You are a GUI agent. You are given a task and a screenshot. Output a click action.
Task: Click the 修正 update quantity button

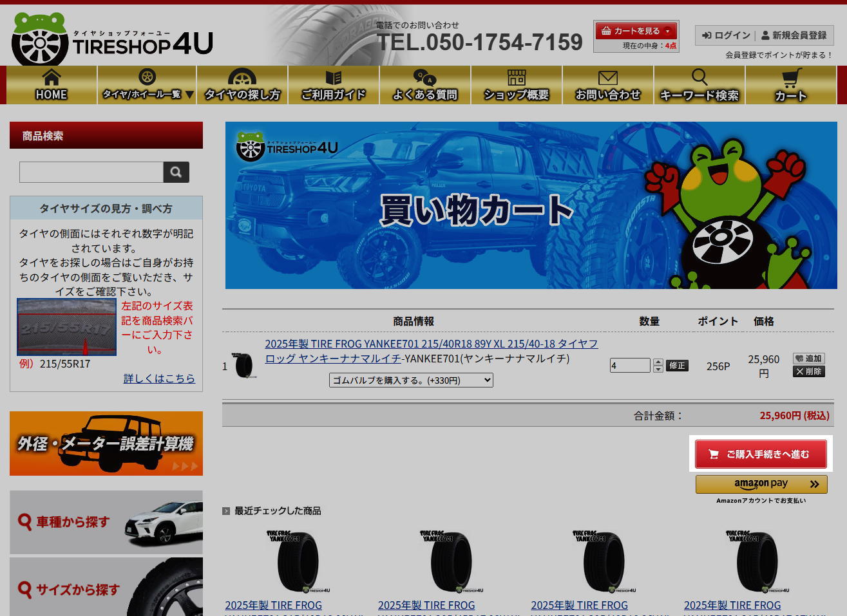click(x=677, y=366)
